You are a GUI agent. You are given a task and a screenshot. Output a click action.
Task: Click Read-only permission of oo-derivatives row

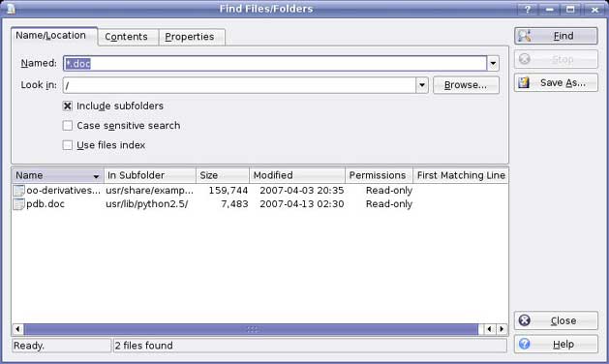(389, 191)
